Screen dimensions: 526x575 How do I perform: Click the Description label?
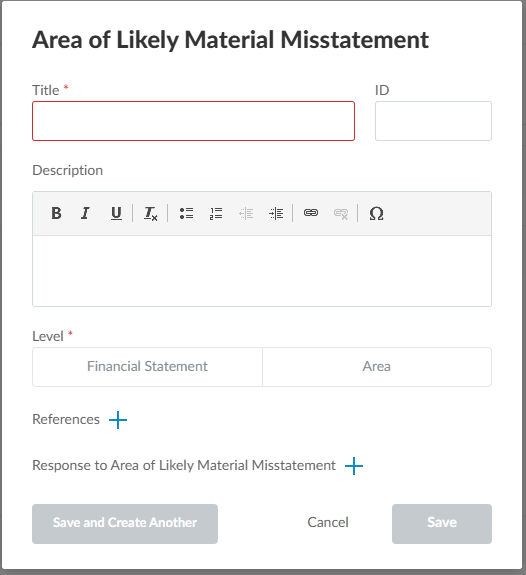pos(67,171)
